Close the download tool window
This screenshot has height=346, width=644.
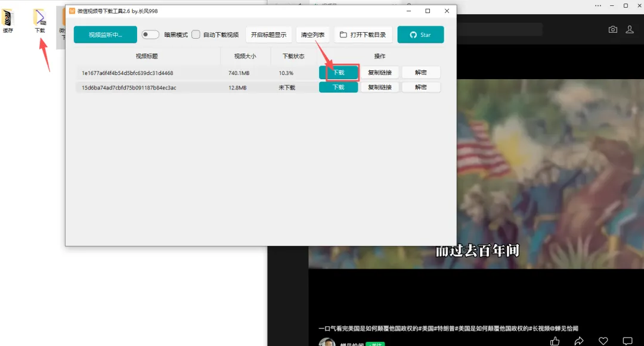[447, 11]
